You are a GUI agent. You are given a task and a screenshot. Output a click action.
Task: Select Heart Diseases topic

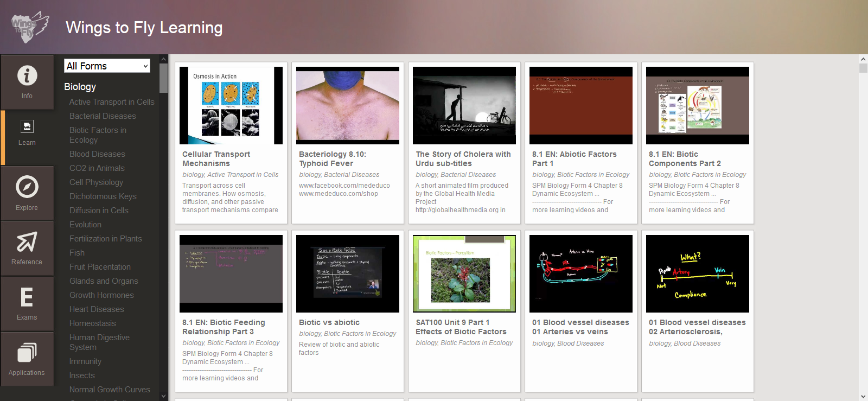pyautogui.click(x=97, y=309)
